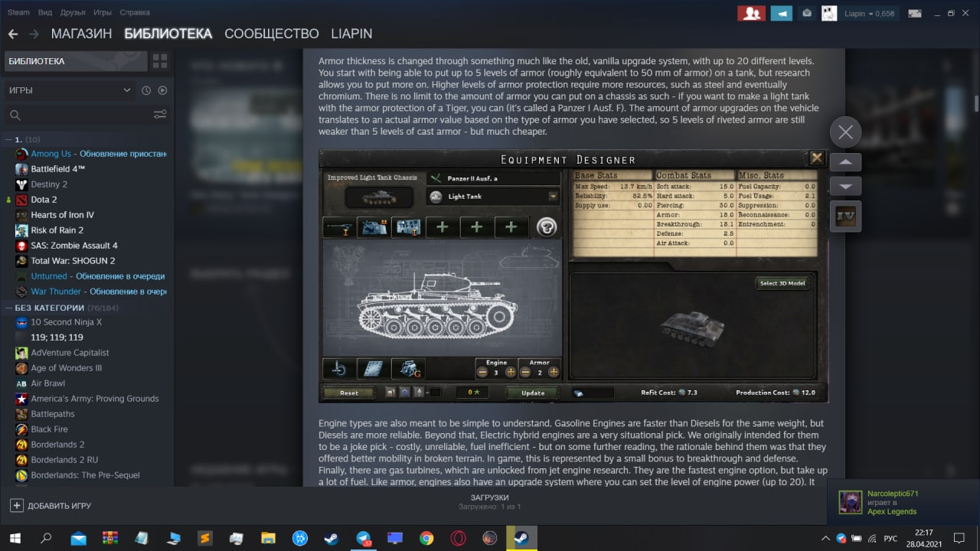Open Windows taskbar search
The width and height of the screenshot is (980, 551).
pyautogui.click(x=46, y=538)
